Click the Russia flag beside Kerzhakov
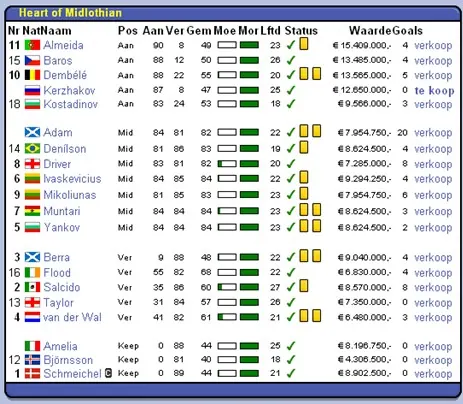 coord(32,90)
